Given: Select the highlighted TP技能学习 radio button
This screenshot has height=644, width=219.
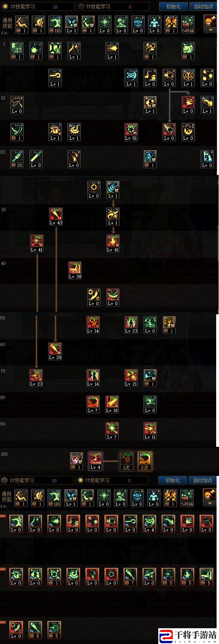Looking at the screenshot, I should 81,480.
